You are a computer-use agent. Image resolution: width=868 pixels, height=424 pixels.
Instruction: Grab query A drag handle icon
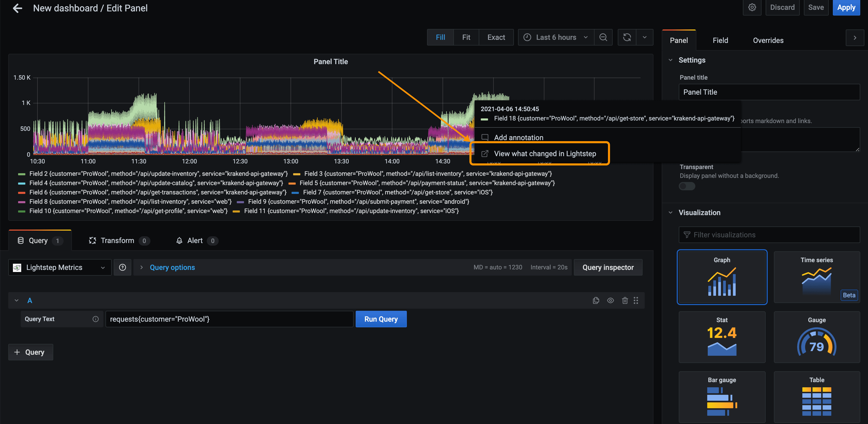tap(636, 300)
